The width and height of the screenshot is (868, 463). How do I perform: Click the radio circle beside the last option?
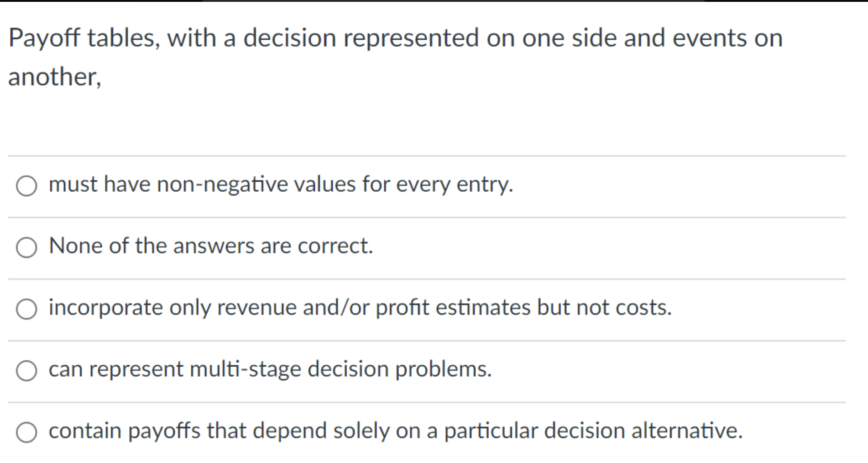pos(27,431)
